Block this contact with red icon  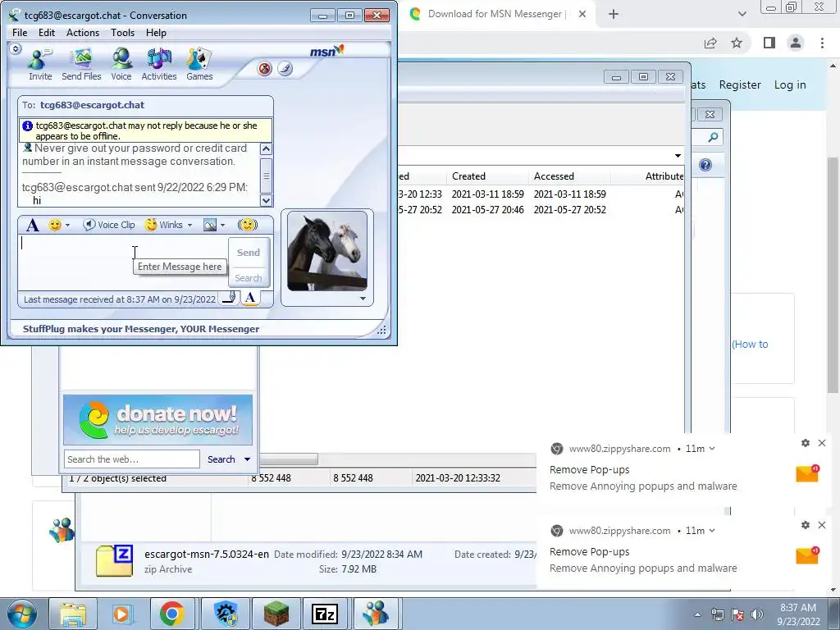point(265,69)
